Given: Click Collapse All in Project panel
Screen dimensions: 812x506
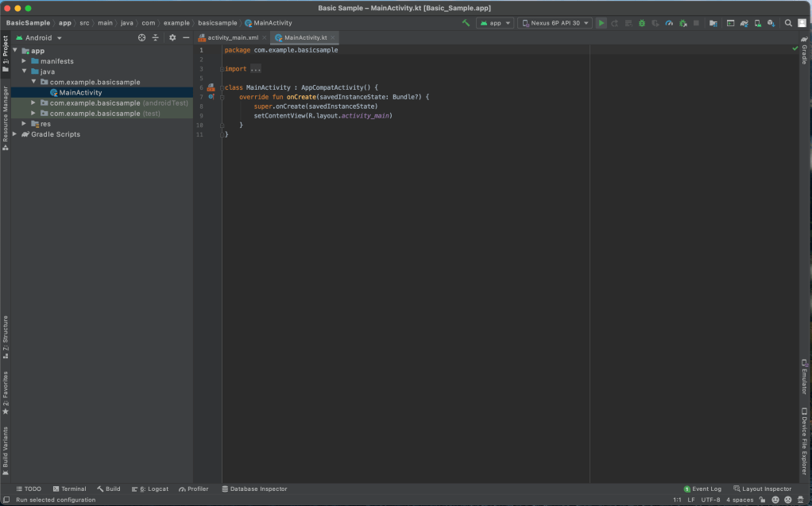Looking at the screenshot, I should coord(156,37).
